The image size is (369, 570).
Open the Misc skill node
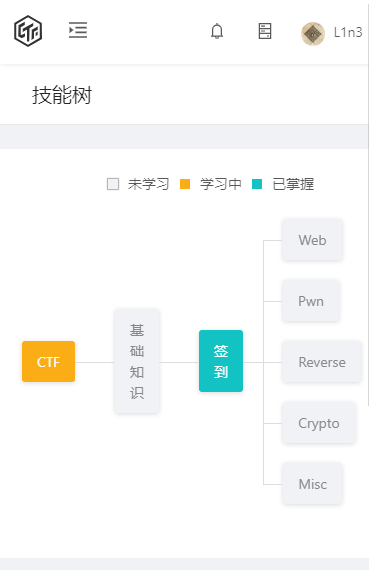[313, 484]
